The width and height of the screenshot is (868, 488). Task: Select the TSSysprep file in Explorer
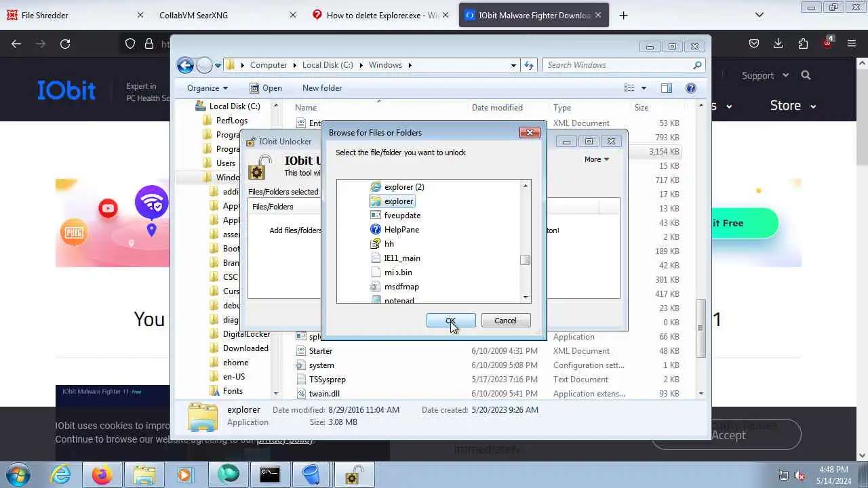(328, 380)
